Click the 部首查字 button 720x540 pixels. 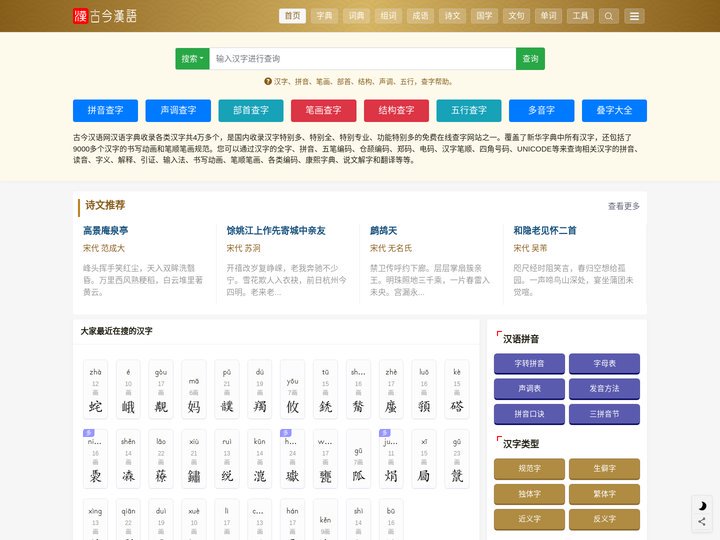coord(251,111)
